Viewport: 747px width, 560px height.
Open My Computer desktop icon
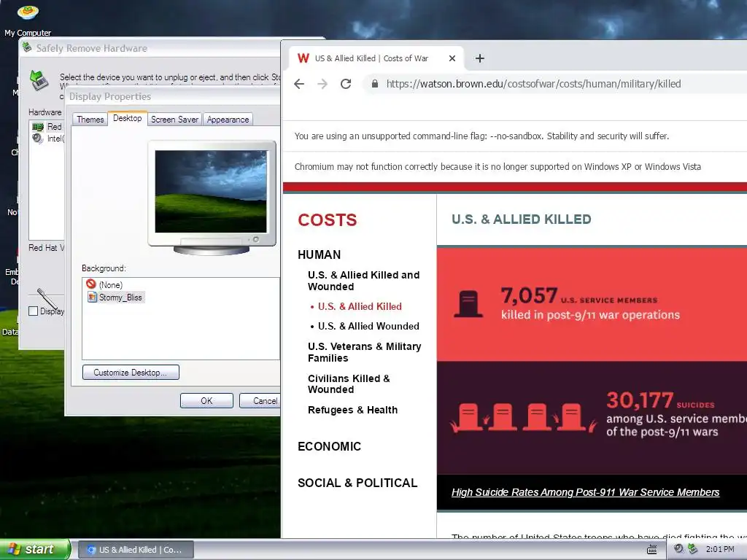point(28,20)
